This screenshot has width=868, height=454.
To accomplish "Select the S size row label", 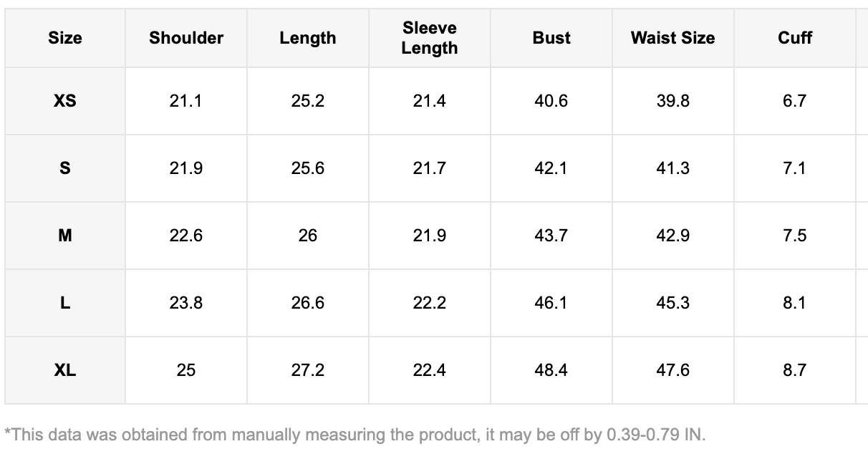I will (65, 168).
